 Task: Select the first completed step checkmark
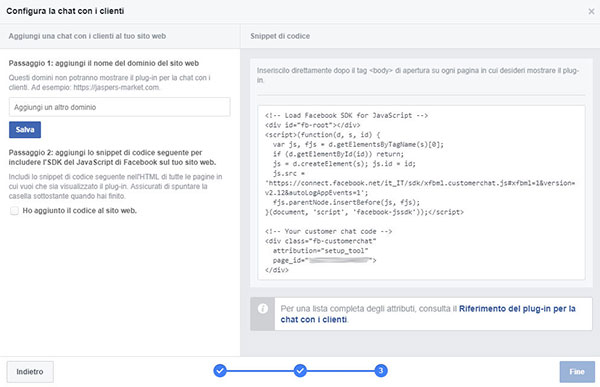(x=220, y=371)
